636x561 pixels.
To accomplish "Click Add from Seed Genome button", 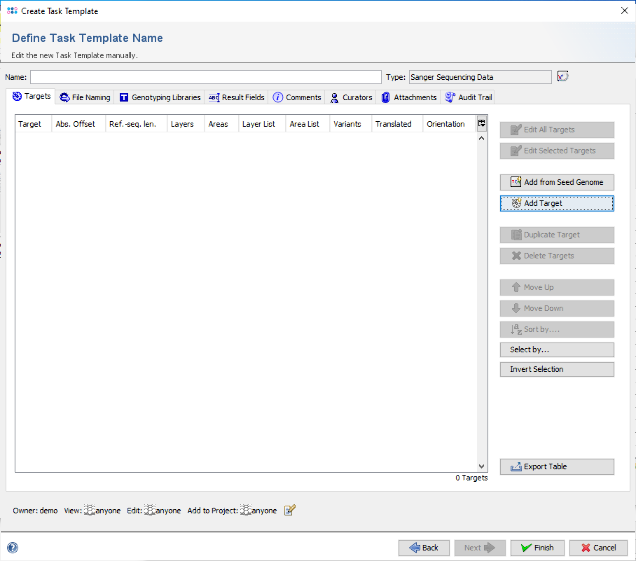I will 557,182.
